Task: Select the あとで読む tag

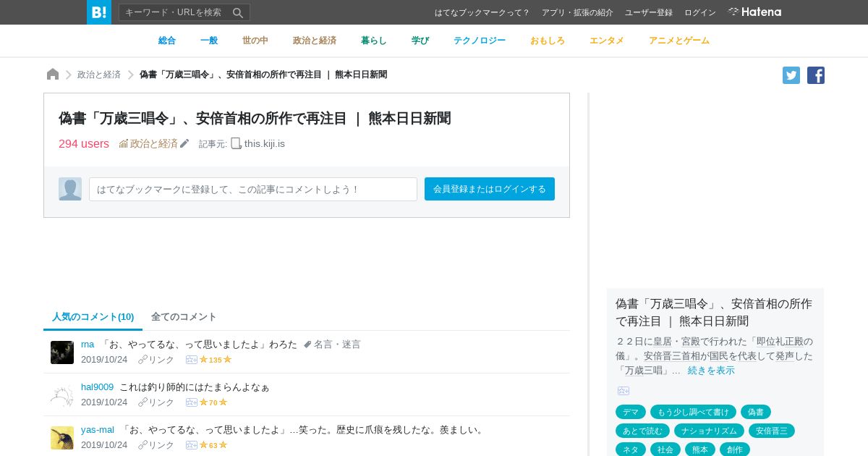Action: coord(642,431)
